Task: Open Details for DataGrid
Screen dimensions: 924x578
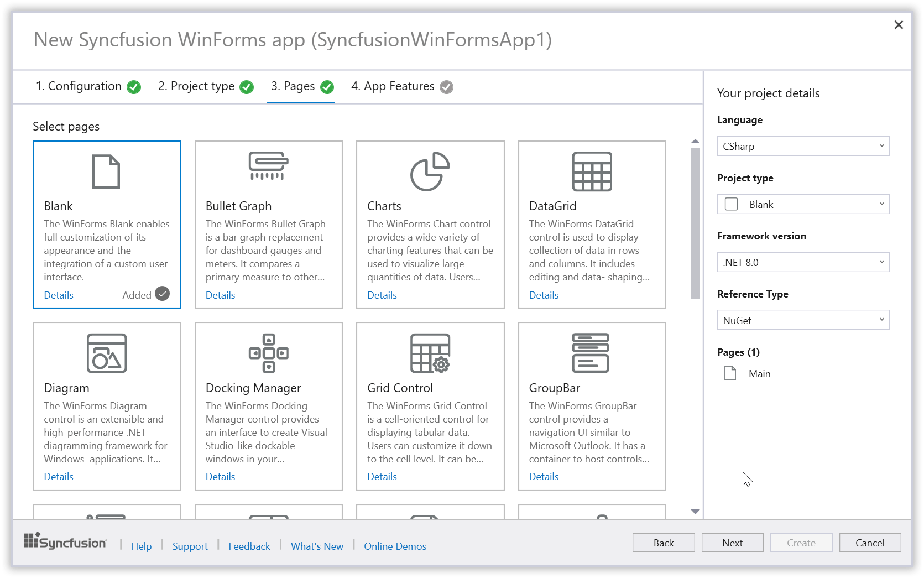Action: click(x=544, y=295)
